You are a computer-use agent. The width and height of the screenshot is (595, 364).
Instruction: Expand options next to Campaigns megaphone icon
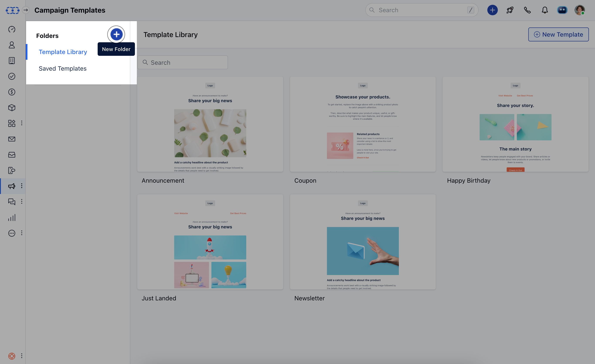pyautogui.click(x=22, y=186)
